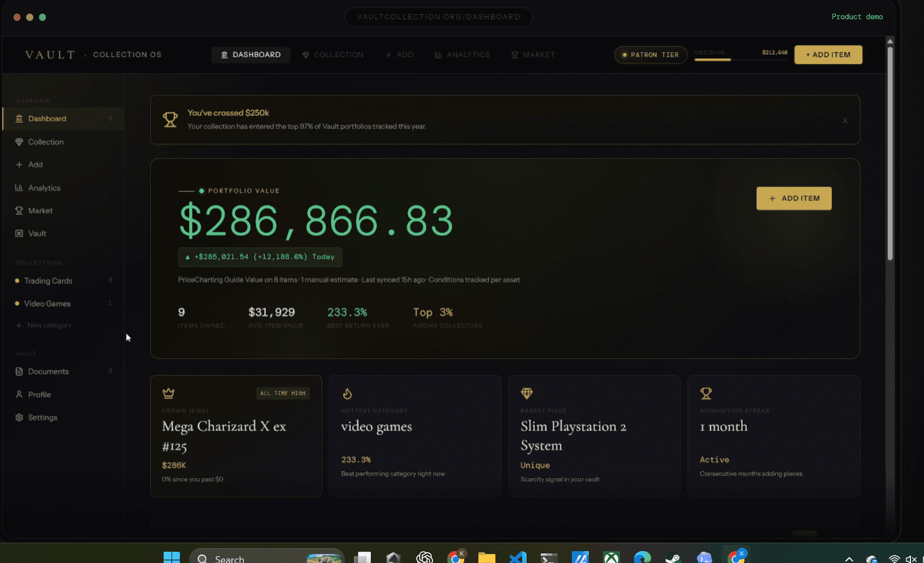Screen dimensions: 924x563
Task: Open the Xbox app from the taskbar
Action: pyautogui.click(x=611, y=557)
